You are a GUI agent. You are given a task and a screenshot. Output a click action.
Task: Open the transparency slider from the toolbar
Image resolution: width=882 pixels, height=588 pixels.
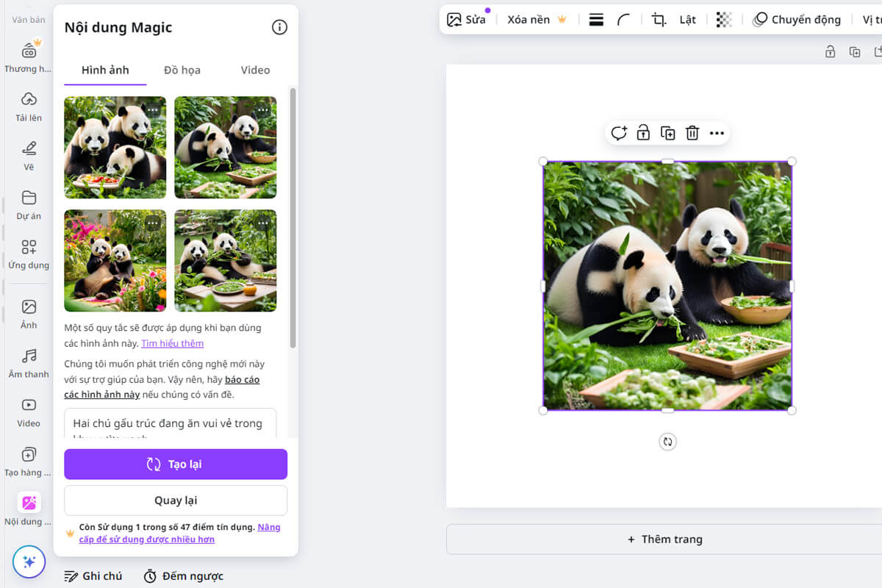724,19
